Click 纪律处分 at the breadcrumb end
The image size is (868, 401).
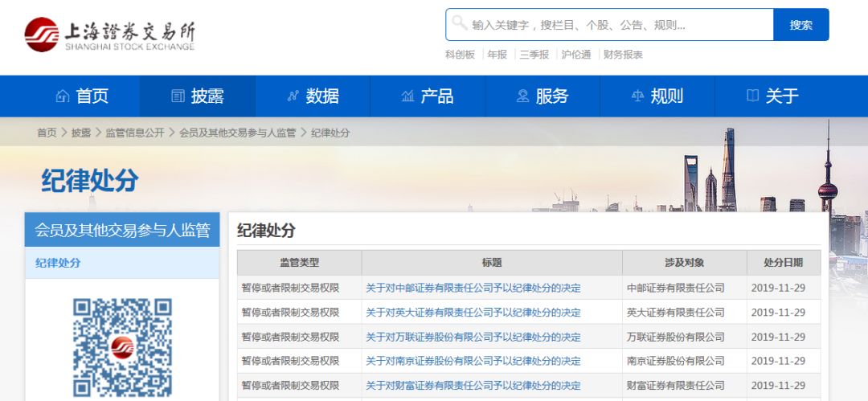330,133
